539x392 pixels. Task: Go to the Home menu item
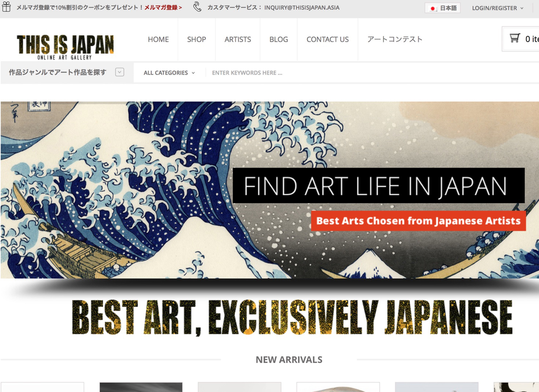(158, 39)
